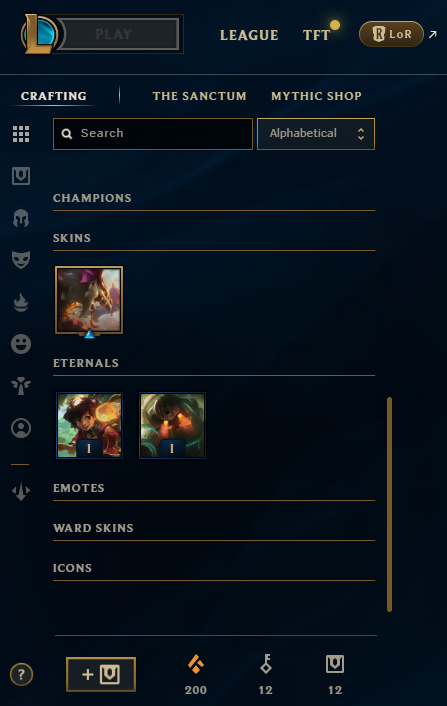This screenshot has height=706, width=447.
Task: Go to the TFT section
Action: coord(316,35)
